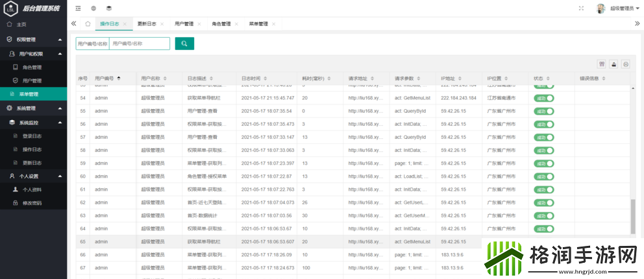The height and width of the screenshot is (279, 644).
Task: Switch to the 用户管理 tab
Action: (184, 24)
